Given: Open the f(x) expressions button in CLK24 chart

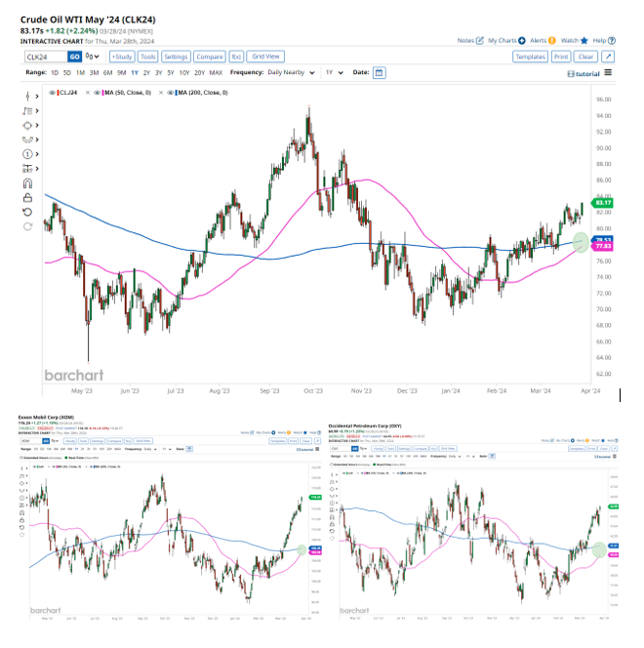Looking at the screenshot, I should [x=236, y=57].
